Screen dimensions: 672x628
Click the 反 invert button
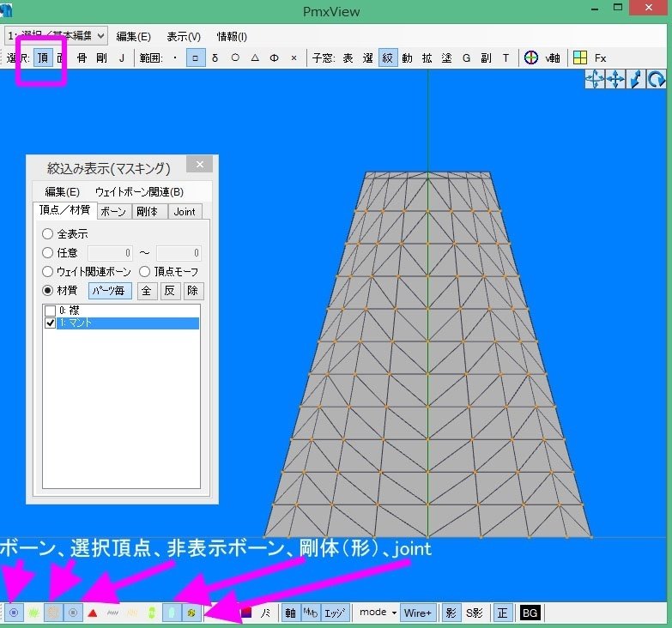[x=170, y=291]
